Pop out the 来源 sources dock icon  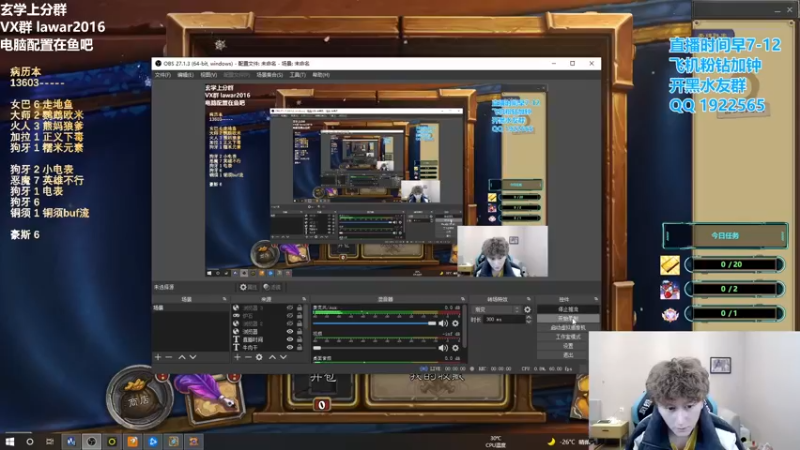304,299
